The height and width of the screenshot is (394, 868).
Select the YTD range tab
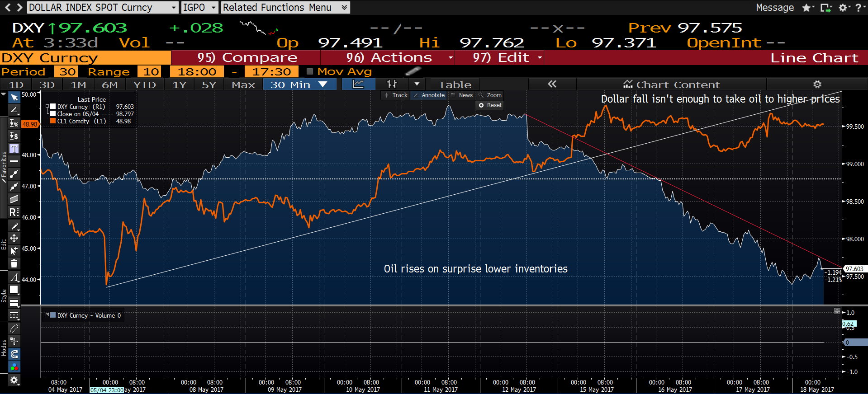tap(145, 84)
